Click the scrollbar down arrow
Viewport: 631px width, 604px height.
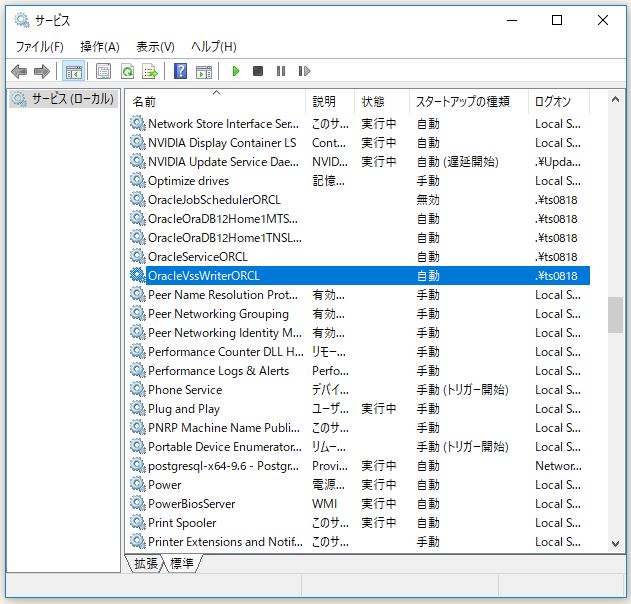click(615, 544)
